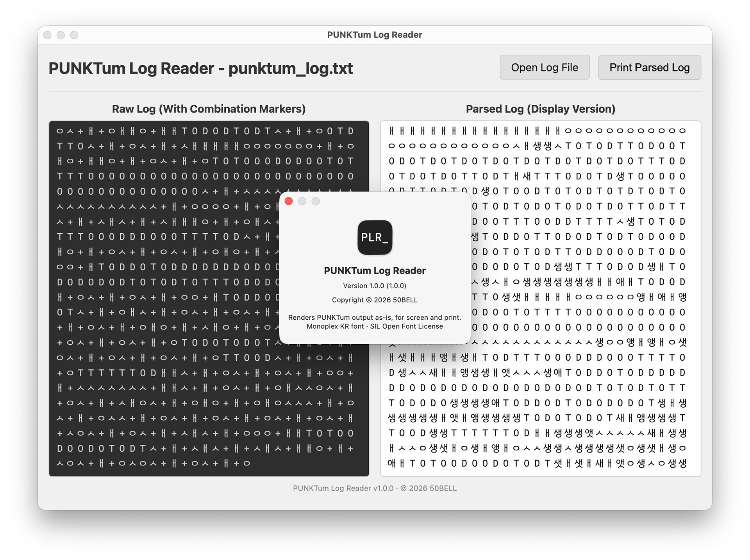
Task: Click the window title bar text PUNKTum Log Reader
Action: click(375, 35)
